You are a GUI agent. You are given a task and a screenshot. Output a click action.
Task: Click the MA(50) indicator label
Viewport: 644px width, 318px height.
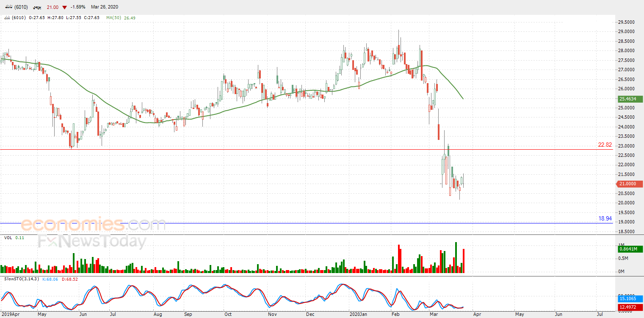click(114, 18)
